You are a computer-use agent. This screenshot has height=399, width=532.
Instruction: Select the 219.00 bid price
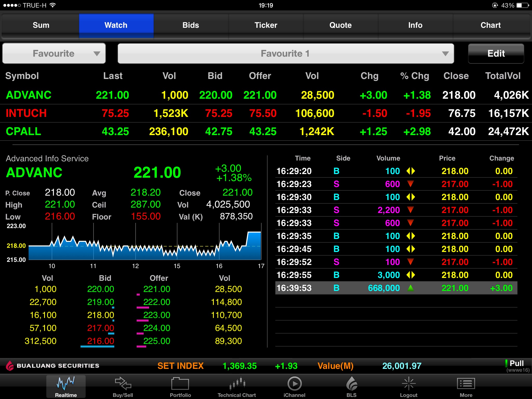[101, 302]
